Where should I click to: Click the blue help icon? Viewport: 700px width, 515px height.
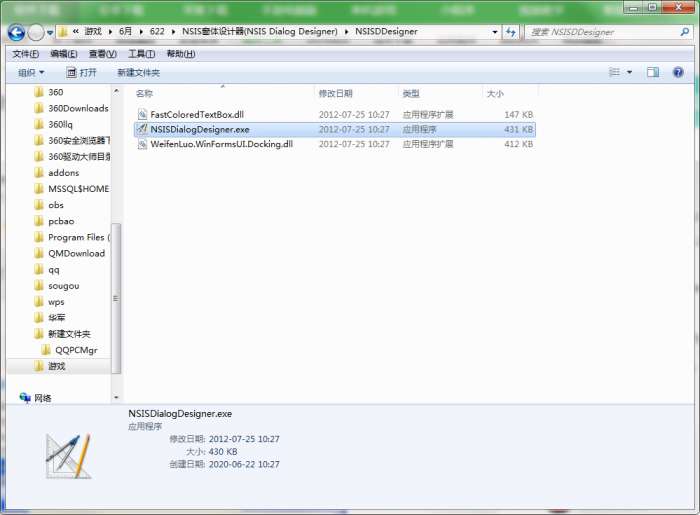678,72
